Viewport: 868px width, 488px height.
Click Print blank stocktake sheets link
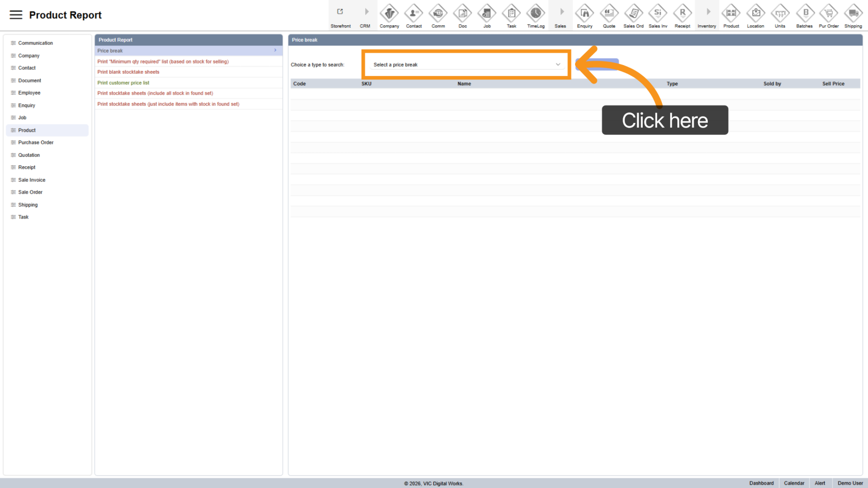coord(128,72)
